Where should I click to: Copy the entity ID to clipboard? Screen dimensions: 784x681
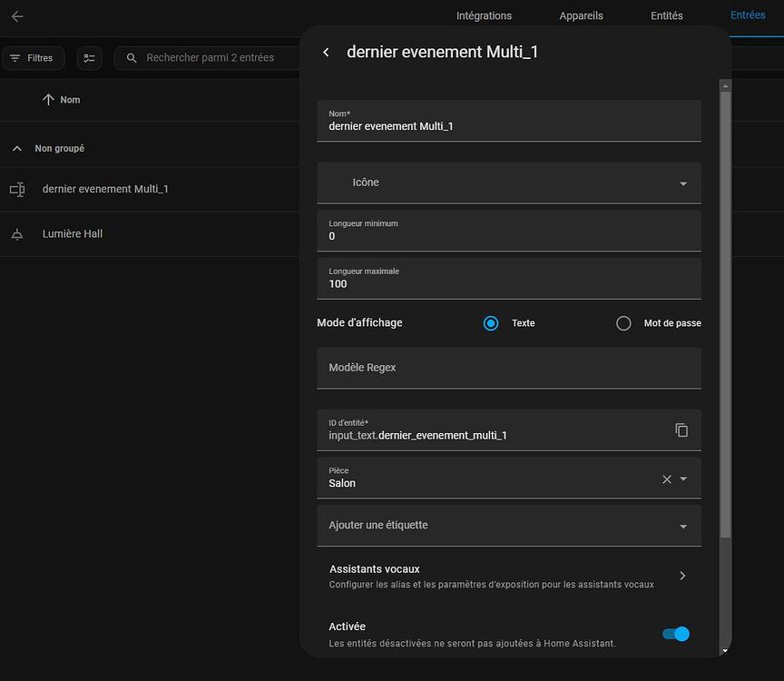681,430
